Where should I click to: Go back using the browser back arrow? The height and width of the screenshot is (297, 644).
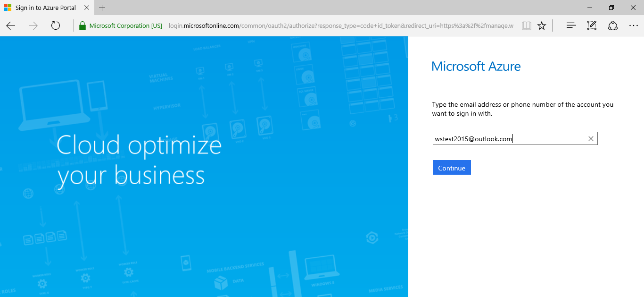pyautogui.click(x=11, y=25)
